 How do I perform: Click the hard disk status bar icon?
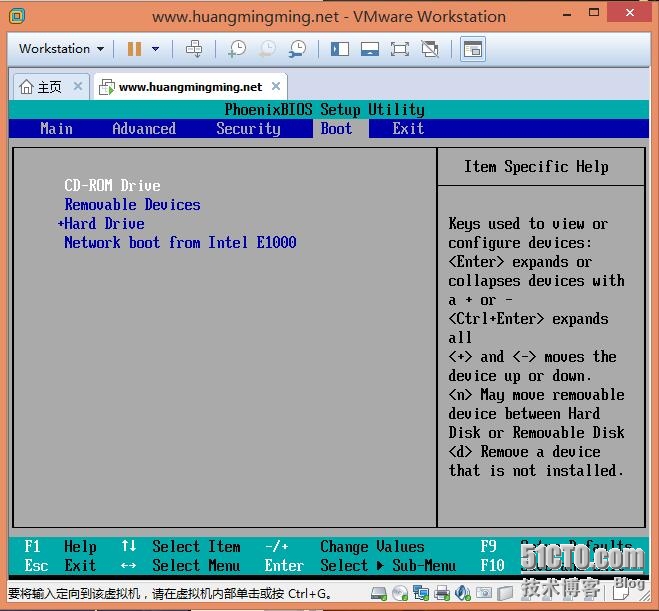coord(379,593)
